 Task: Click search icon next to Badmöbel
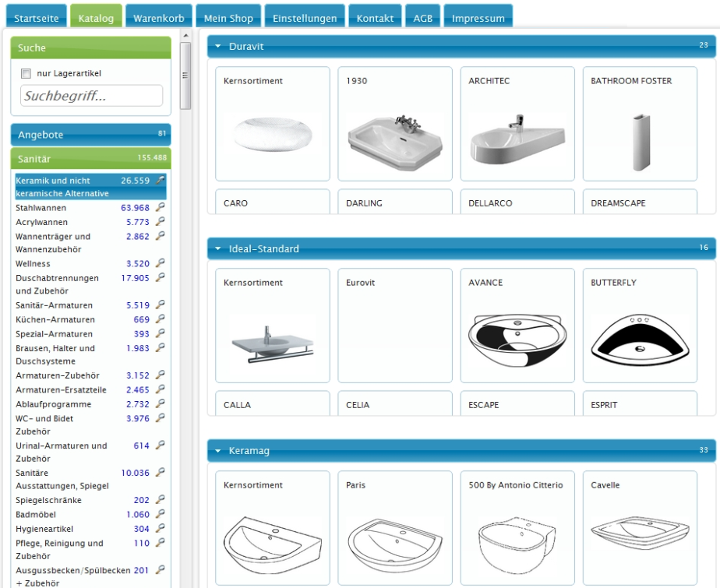click(161, 514)
